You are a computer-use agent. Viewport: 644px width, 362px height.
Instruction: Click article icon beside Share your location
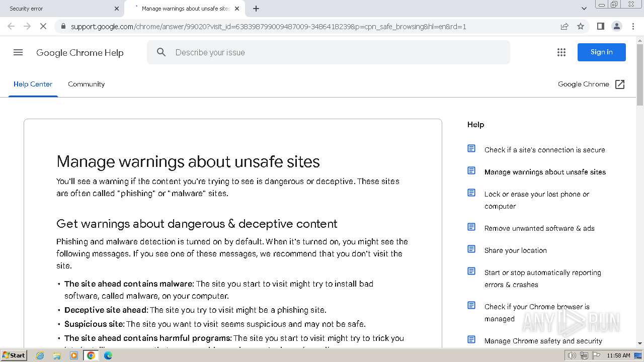[x=471, y=249]
